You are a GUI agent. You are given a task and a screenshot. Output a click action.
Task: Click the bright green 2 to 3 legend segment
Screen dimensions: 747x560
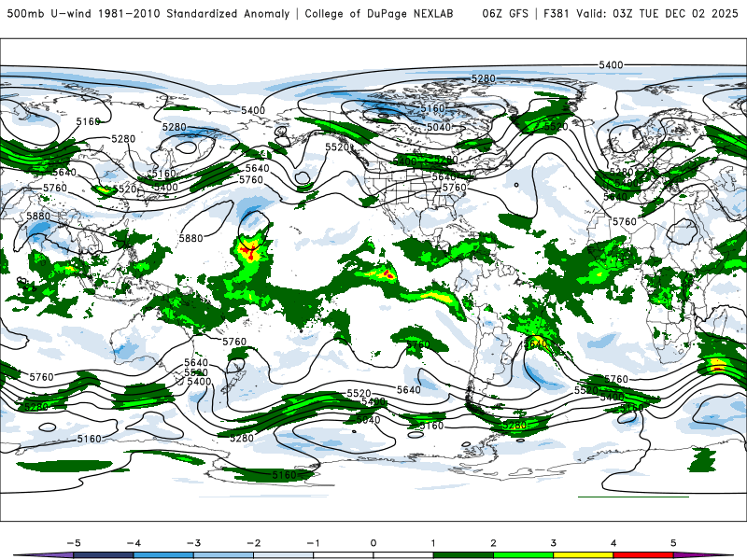tap(523, 555)
